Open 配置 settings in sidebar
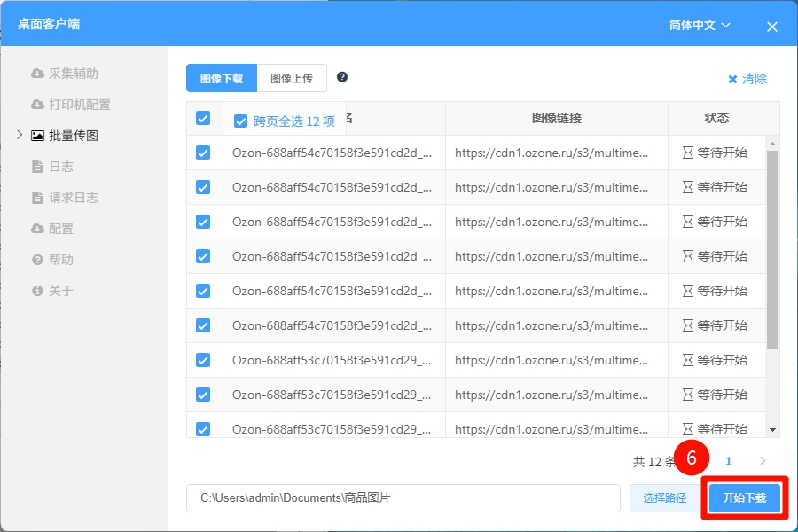This screenshot has height=532, width=798. click(x=60, y=229)
